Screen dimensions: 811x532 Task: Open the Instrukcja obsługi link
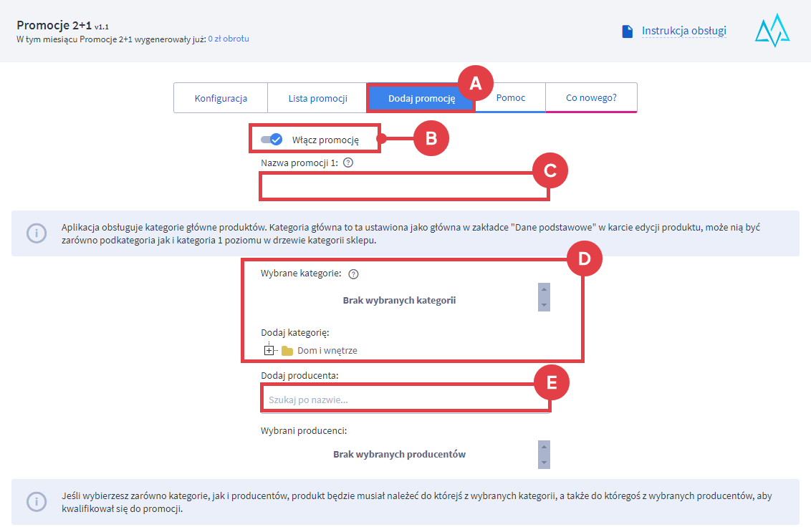(x=683, y=31)
